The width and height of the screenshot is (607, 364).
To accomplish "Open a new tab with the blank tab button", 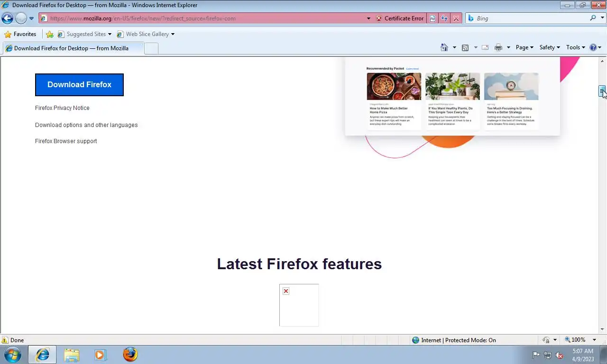I will point(151,48).
